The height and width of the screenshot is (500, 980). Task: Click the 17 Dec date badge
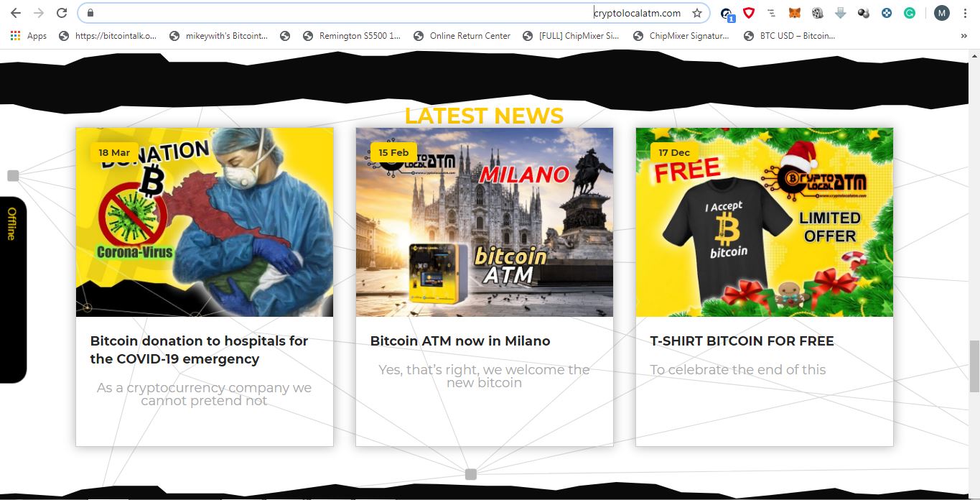[674, 152]
